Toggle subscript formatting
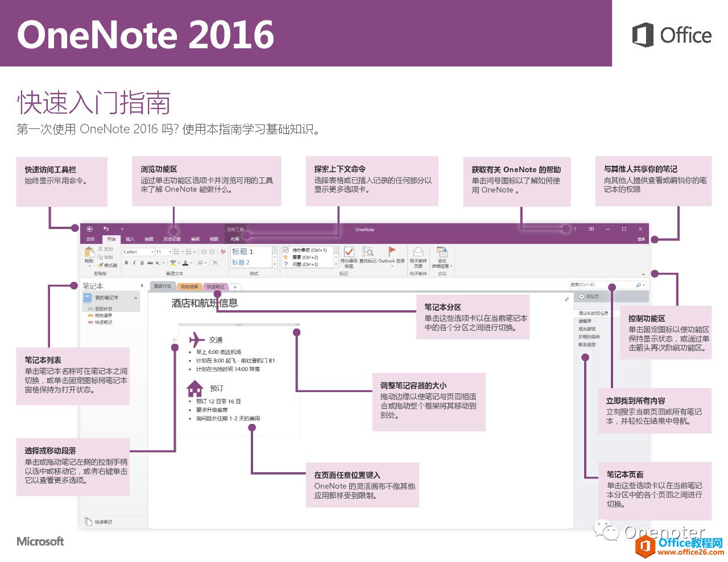Image resolution: width=728 pixels, height=562 pixels. (x=158, y=263)
